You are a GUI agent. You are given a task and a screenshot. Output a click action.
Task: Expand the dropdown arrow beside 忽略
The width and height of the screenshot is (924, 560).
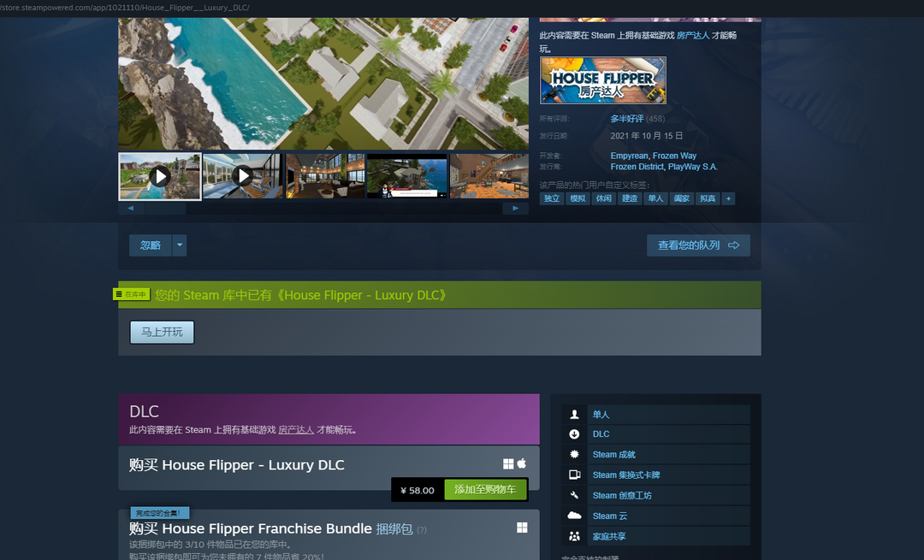tap(180, 245)
